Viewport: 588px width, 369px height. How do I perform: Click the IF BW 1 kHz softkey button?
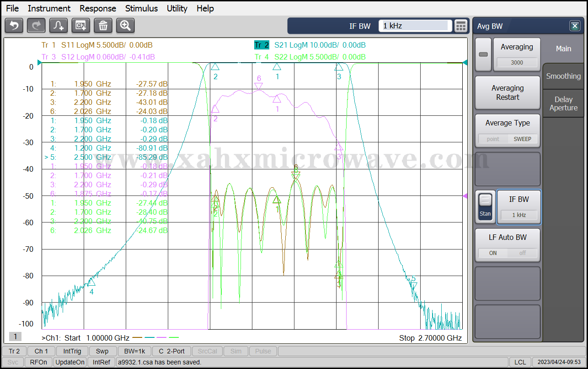[x=519, y=207]
